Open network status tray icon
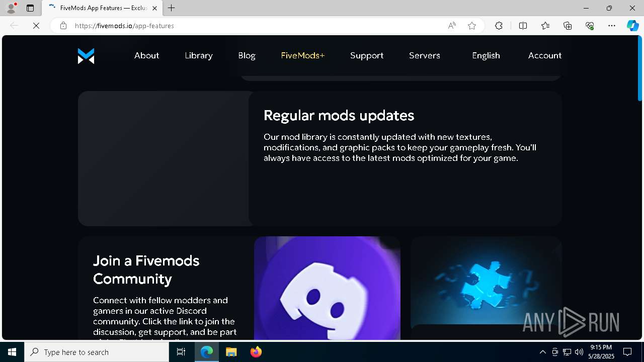Viewport: 644px width, 362px height. pyautogui.click(x=567, y=352)
